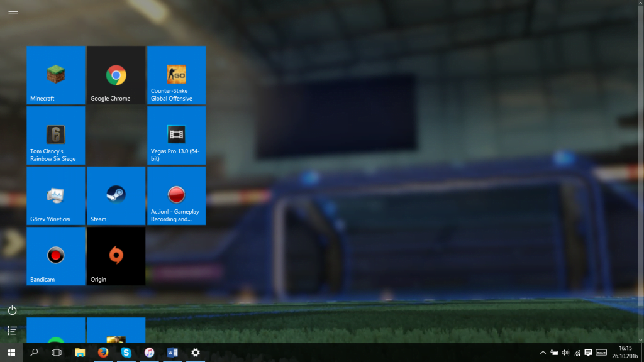Screen dimensions: 644x362
Task: Open Task View in the taskbar
Action: [x=57, y=353]
